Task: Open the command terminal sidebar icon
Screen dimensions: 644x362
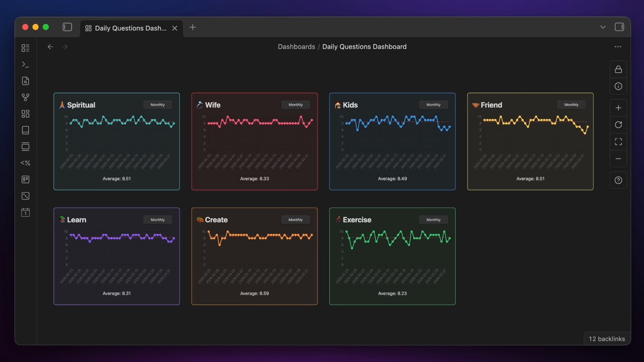Action: [25, 64]
